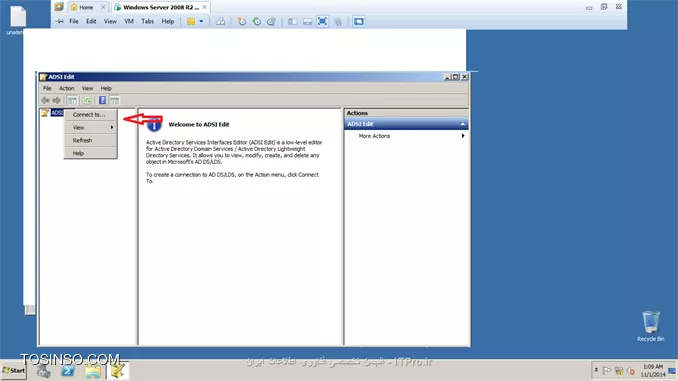Close the Home tab in VMware
The image size is (678, 381).
click(x=103, y=7)
